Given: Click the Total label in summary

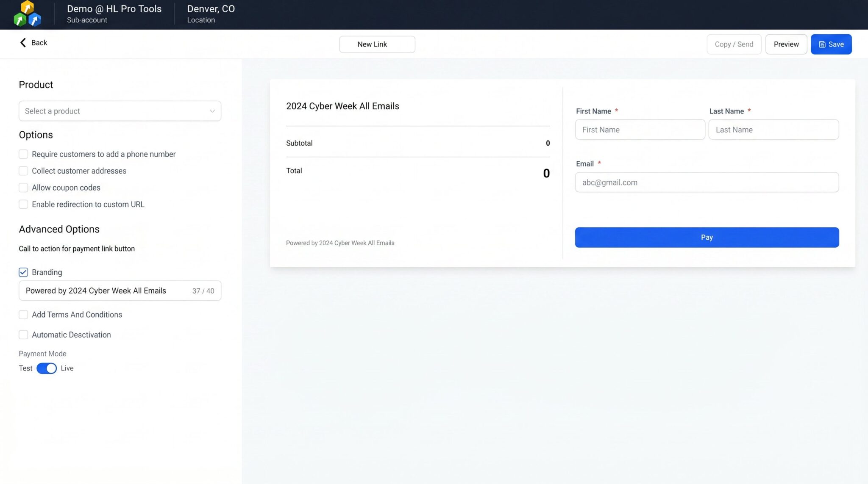Looking at the screenshot, I should pyautogui.click(x=294, y=171).
